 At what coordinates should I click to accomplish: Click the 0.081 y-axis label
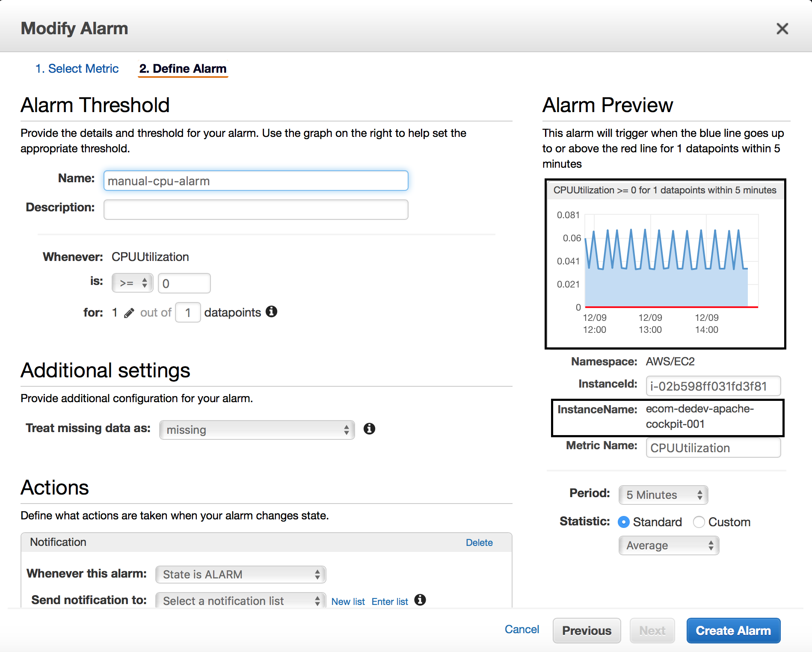point(568,215)
